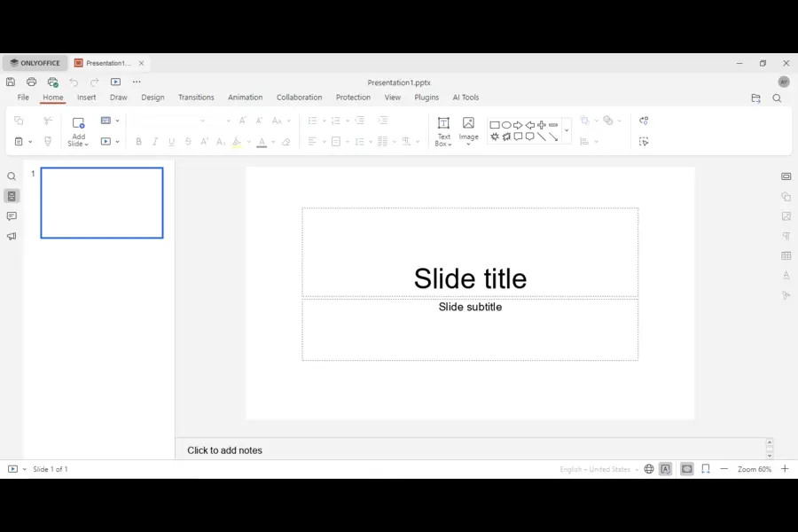Open the slideshow dropdown in status bar

(25, 469)
